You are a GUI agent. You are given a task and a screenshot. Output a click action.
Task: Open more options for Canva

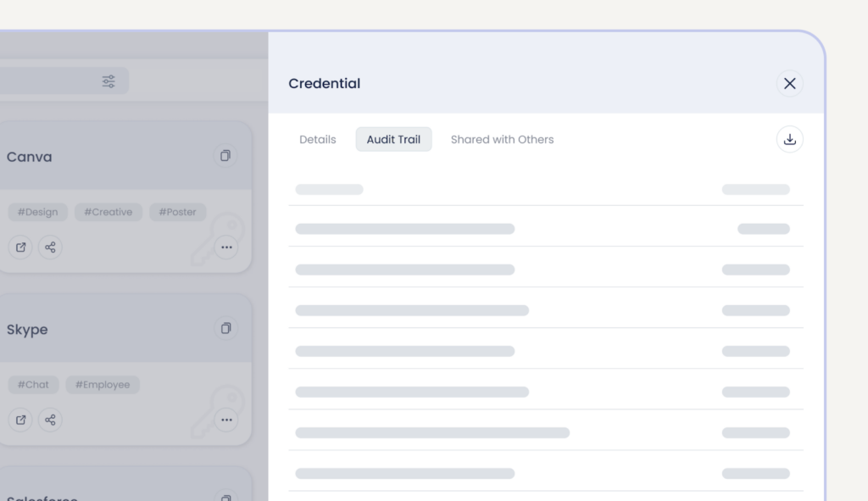point(225,248)
